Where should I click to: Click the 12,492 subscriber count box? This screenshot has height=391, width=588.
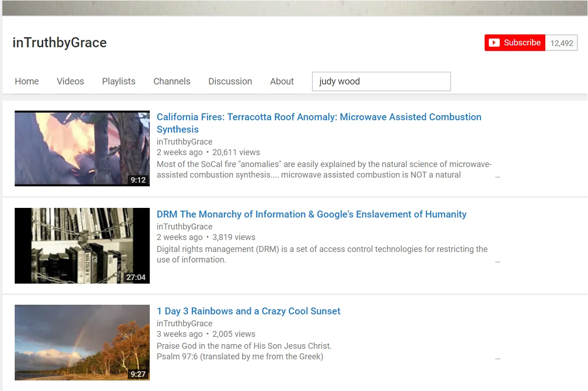pyautogui.click(x=561, y=43)
